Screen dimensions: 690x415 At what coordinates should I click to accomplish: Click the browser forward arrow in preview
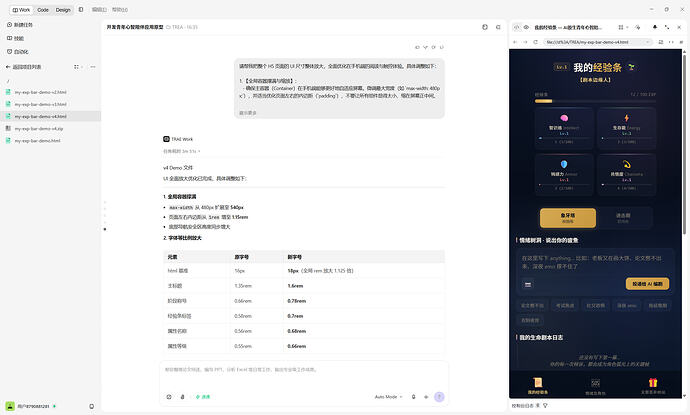[x=525, y=42]
